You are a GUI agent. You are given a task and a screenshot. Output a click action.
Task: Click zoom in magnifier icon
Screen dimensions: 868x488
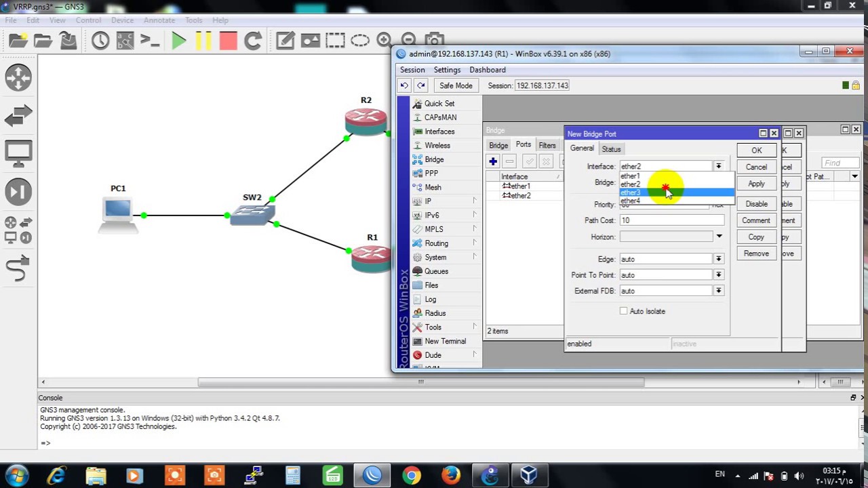(384, 40)
